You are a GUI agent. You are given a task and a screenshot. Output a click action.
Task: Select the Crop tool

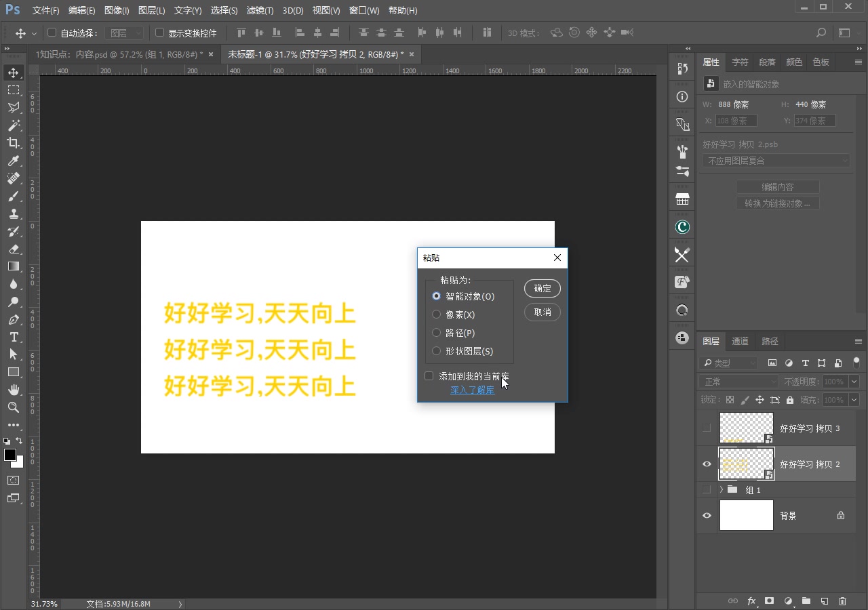[x=14, y=143]
